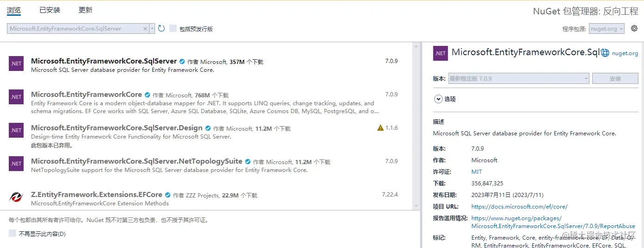Click deprecated warning icon beside version 1.1.6
The image size is (644, 248).
click(x=380, y=127)
